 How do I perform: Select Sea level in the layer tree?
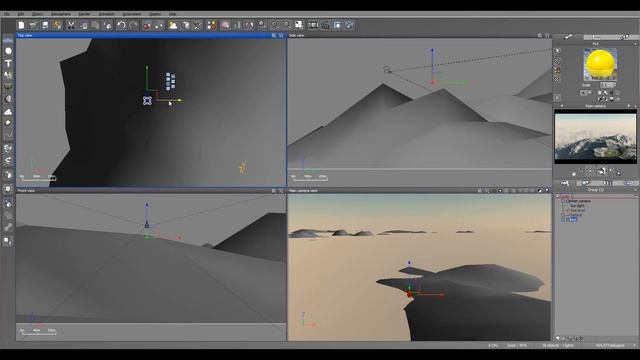pyautogui.click(x=578, y=210)
